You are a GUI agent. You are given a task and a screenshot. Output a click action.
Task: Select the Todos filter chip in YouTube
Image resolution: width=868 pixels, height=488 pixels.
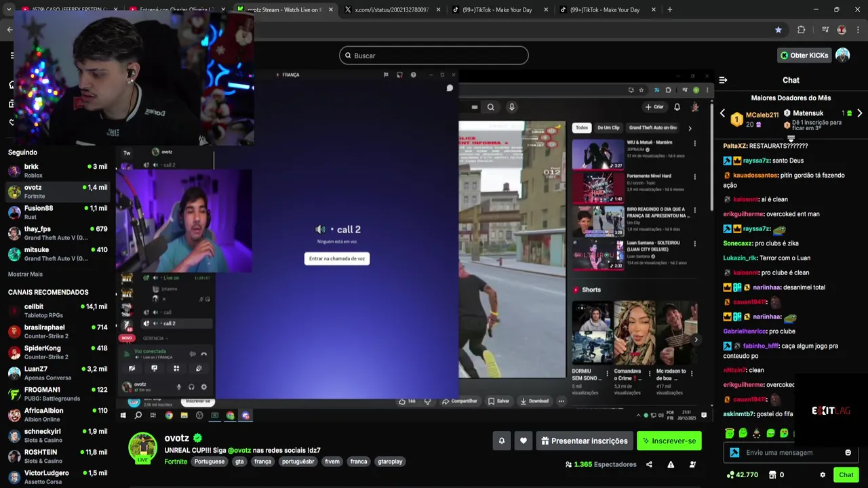coord(581,127)
